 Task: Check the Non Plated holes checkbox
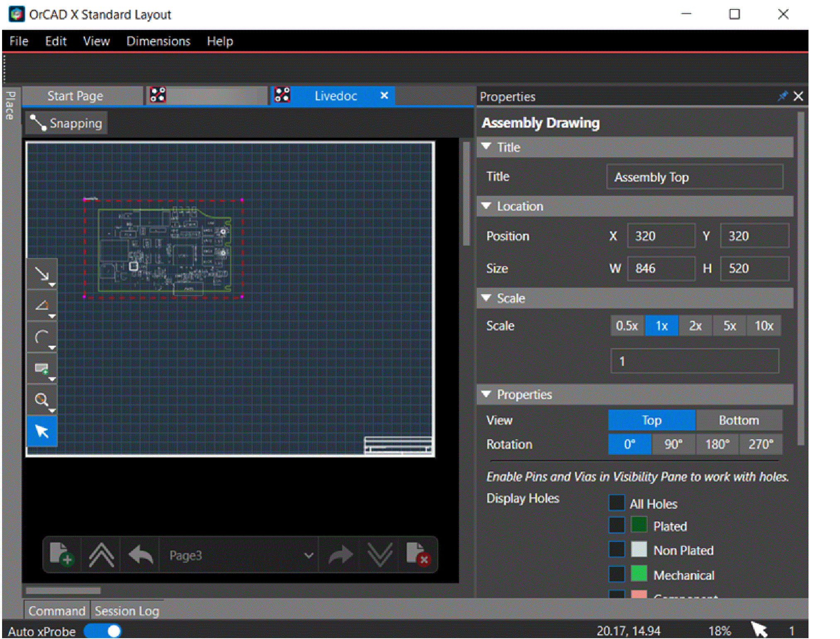coord(617,549)
